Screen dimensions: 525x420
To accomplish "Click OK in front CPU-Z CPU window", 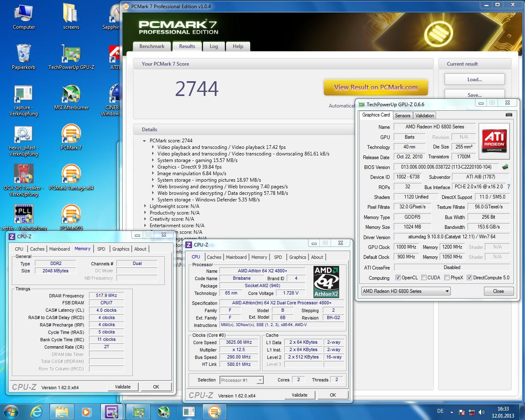I will click(333, 395).
